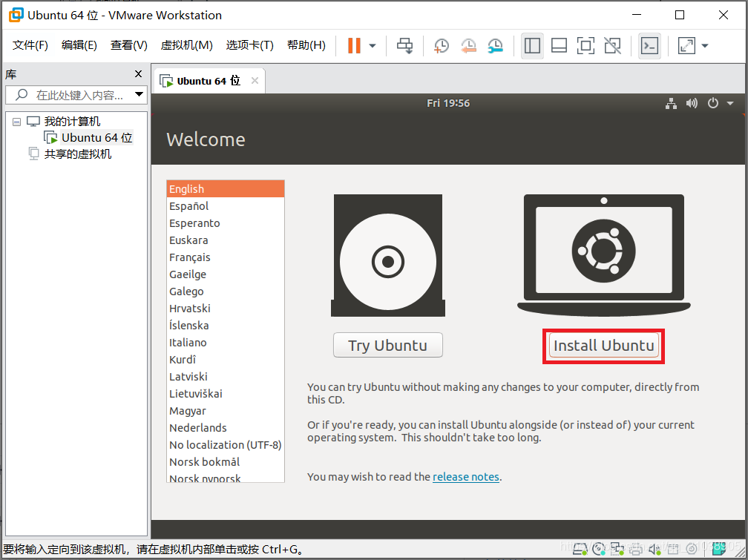Select English in the language list
This screenshot has height=560, width=748.
(225, 189)
